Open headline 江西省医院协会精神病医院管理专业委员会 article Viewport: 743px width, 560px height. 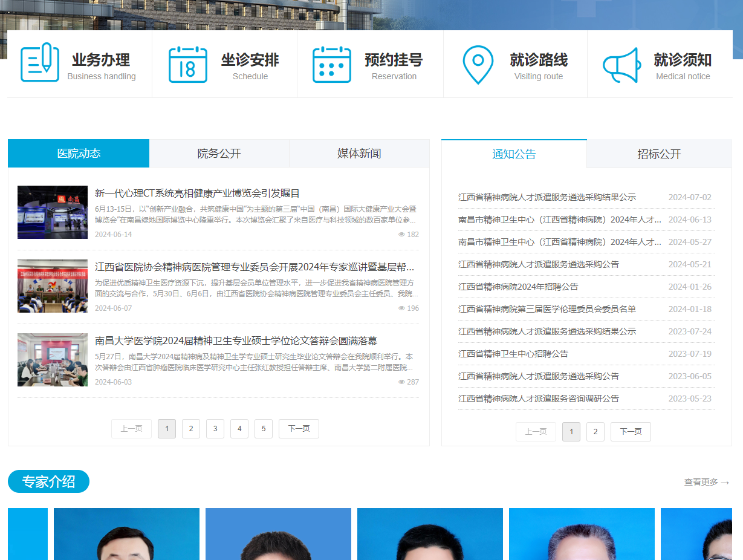pyautogui.click(x=255, y=267)
